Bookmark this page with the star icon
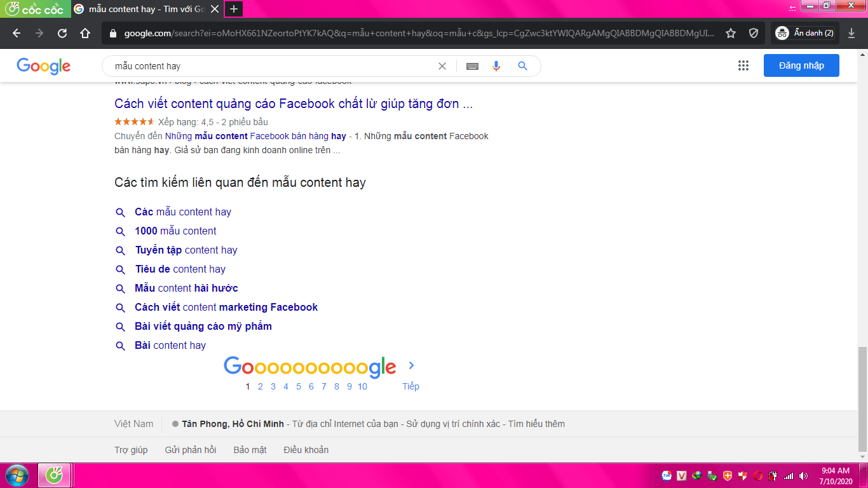This screenshot has height=488, width=868. 731,33
